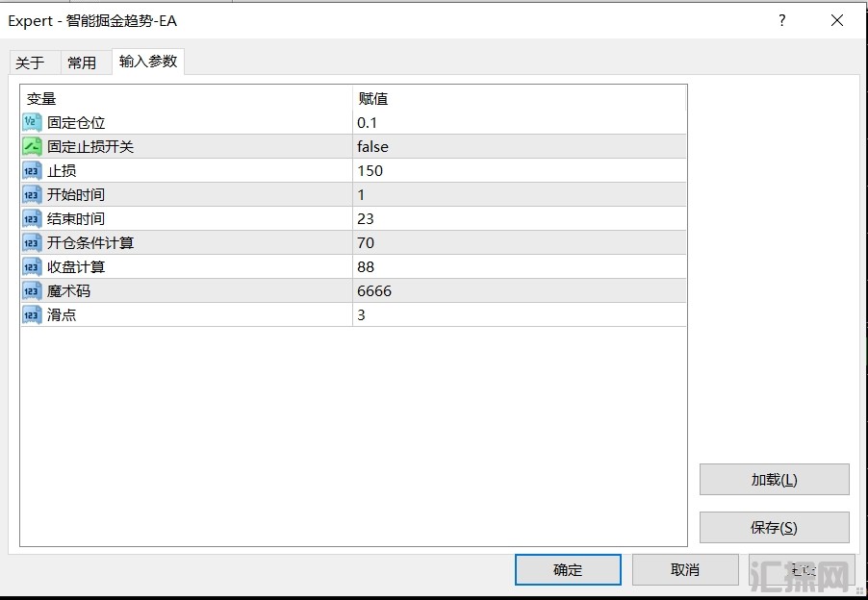This screenshot has width=868, height=600.
Task: Select the 魔术码 variable name
Action: 68,291
